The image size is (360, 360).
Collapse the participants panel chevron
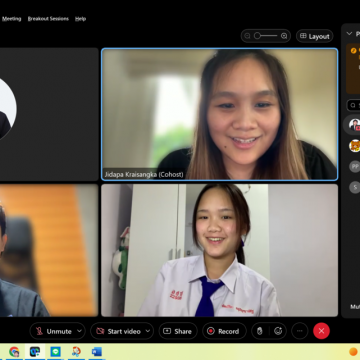tap(349, 33)
